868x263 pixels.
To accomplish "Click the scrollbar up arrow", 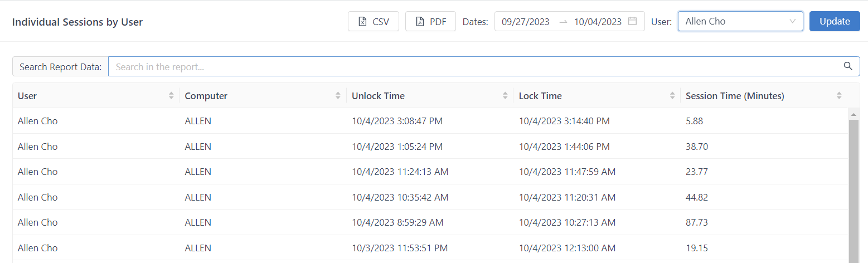I will [x=853, y=114].
